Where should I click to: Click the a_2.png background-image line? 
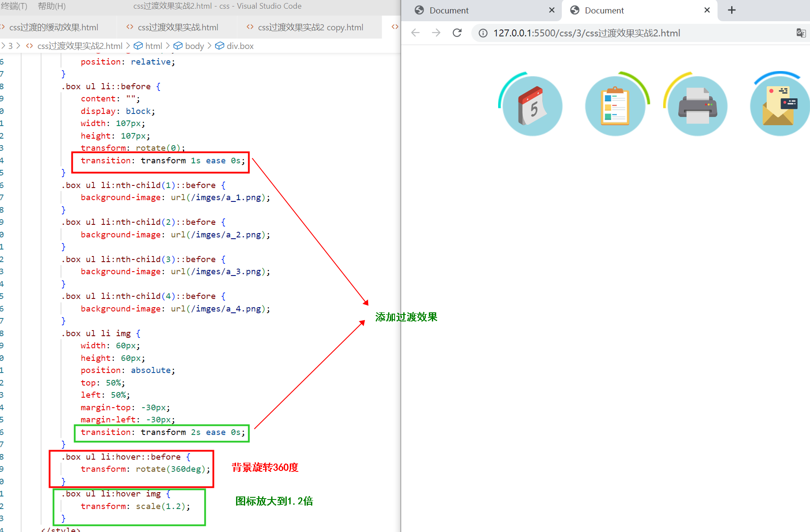(175, 235)
